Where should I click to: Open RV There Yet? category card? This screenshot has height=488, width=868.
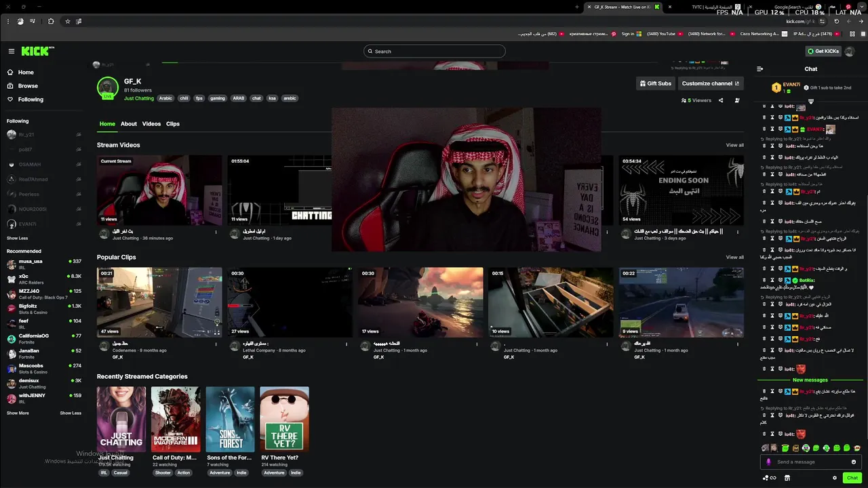point(284,419)
